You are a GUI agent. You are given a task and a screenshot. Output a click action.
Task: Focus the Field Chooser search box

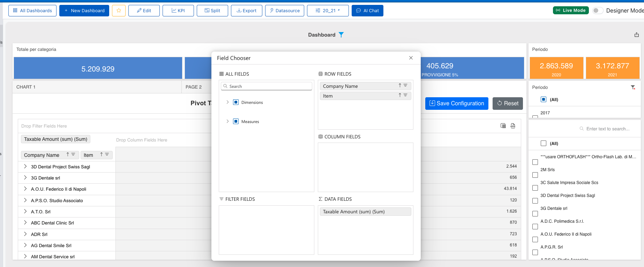click(x=267, y=86)
